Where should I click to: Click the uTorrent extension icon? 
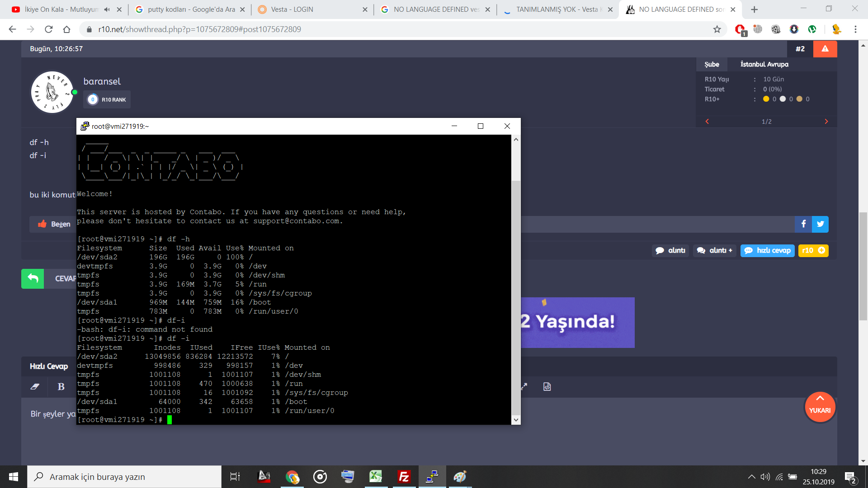[x=812, y=29]
